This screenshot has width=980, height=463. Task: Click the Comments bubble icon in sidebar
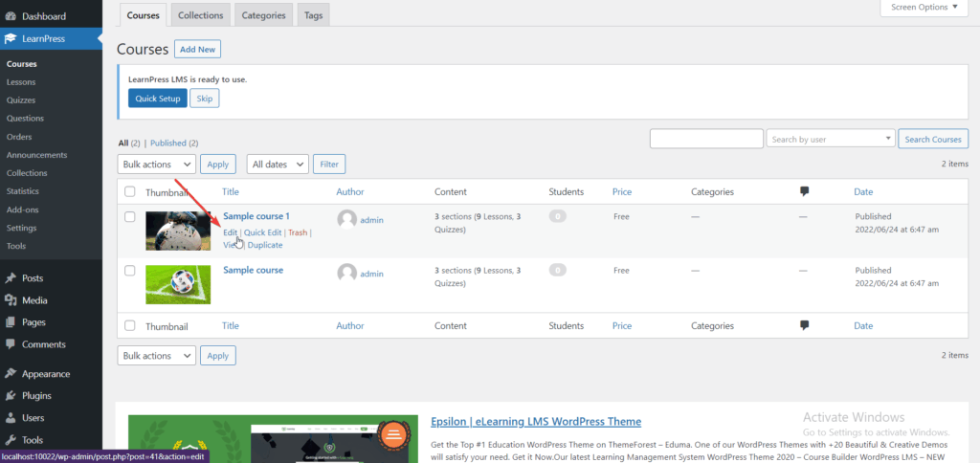pyautogui.click(x=11, y=344)
